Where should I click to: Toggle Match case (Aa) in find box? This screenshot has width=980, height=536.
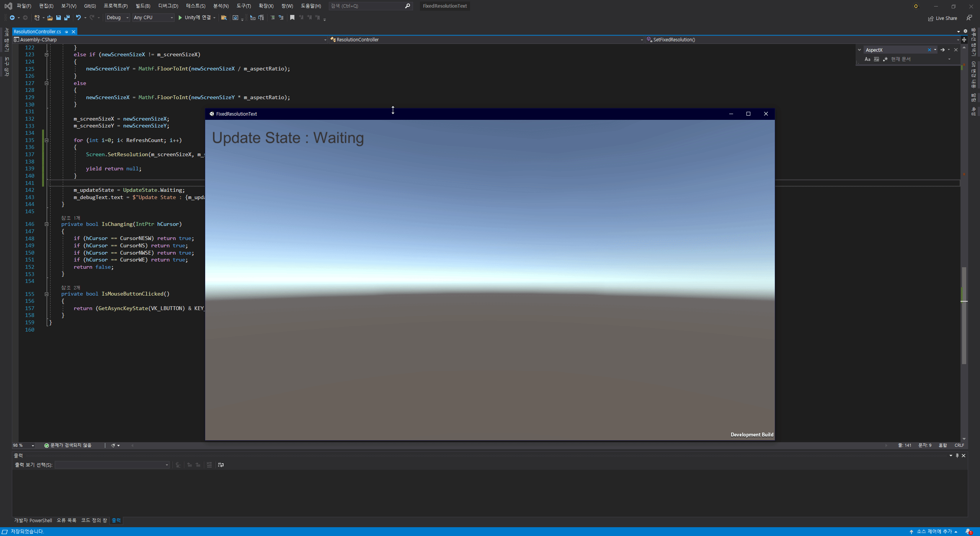tap(867, 59)
